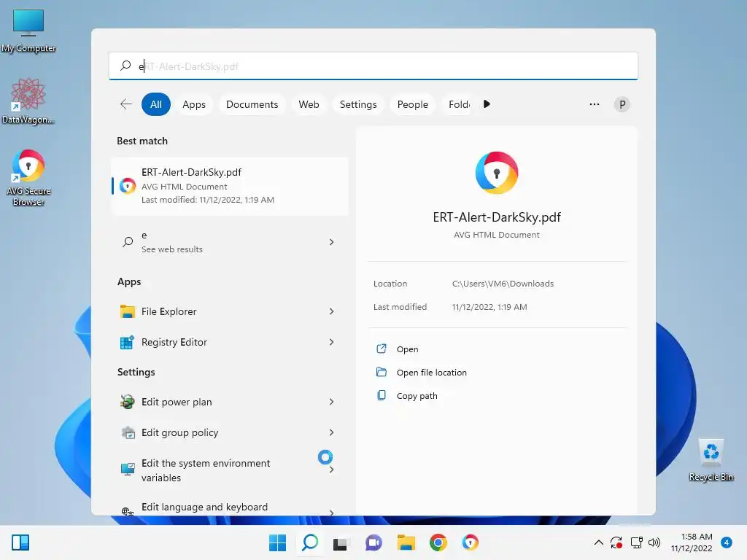Open Chat app in the taskbar

373,542
